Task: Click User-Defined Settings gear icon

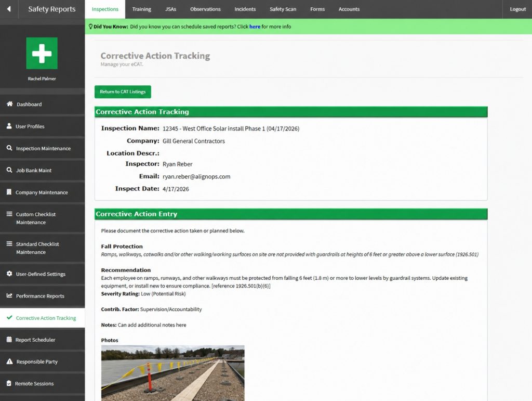Action: (9, 274)
